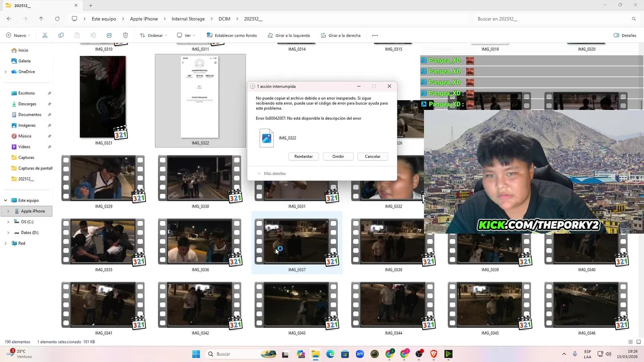Click Establecer como fondo
The height and width of the screenshot is (362, 644).
tap(231, 35)
